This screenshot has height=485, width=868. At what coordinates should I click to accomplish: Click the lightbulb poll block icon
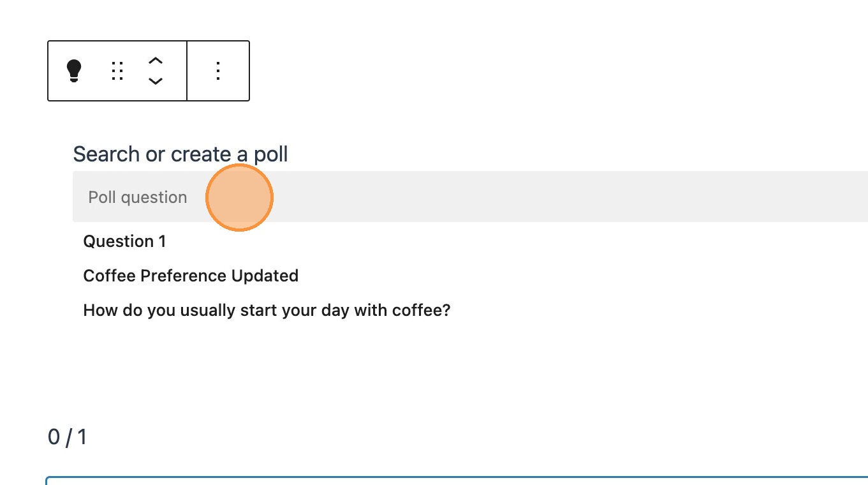click(75, 71)
